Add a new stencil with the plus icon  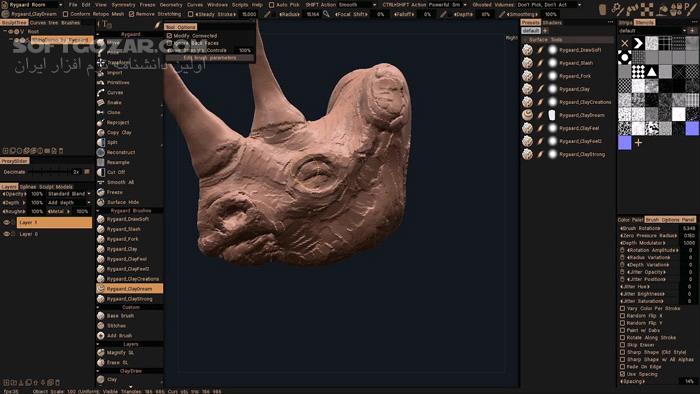[638, 143]
